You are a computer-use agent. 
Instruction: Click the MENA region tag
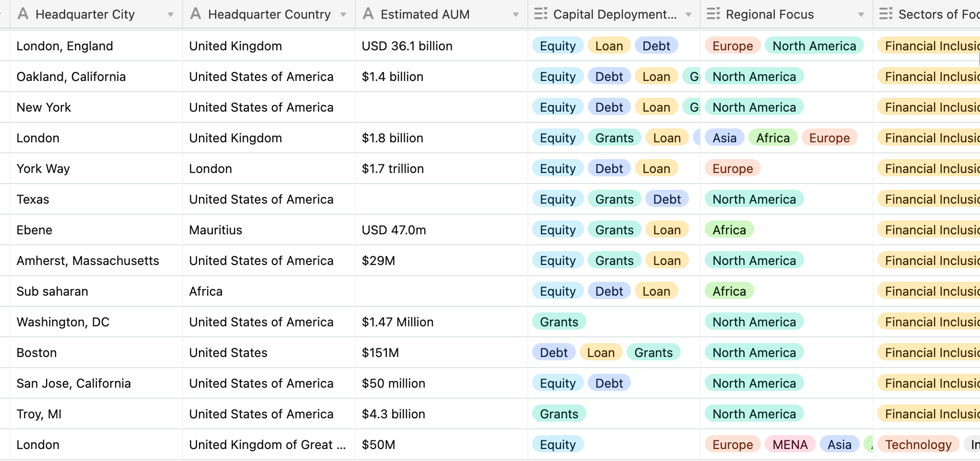coord(790,445)
